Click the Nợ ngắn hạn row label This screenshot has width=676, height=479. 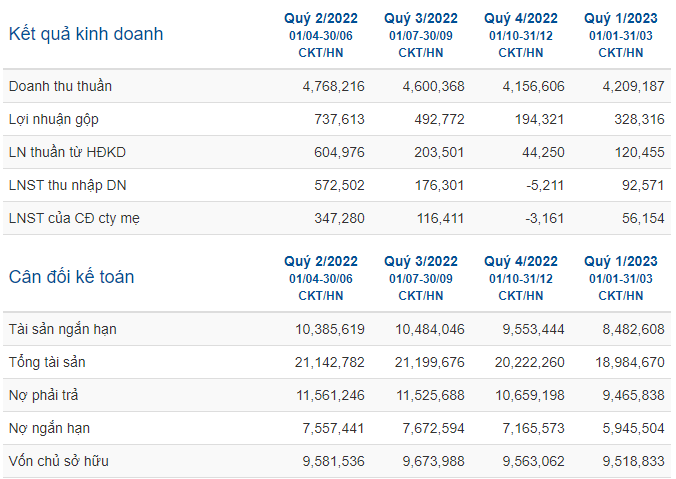tap(50, 429)
